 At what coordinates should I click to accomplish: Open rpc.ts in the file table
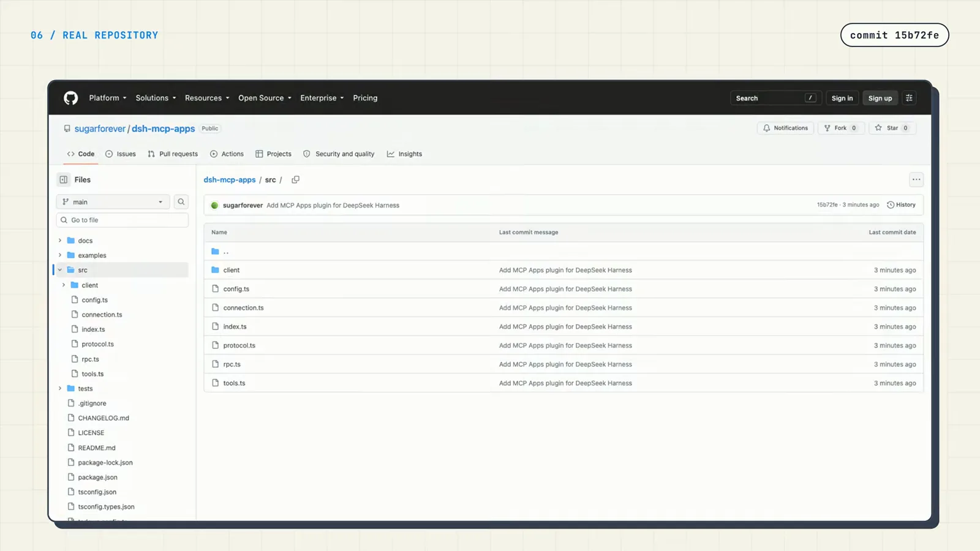pos(232,364)
